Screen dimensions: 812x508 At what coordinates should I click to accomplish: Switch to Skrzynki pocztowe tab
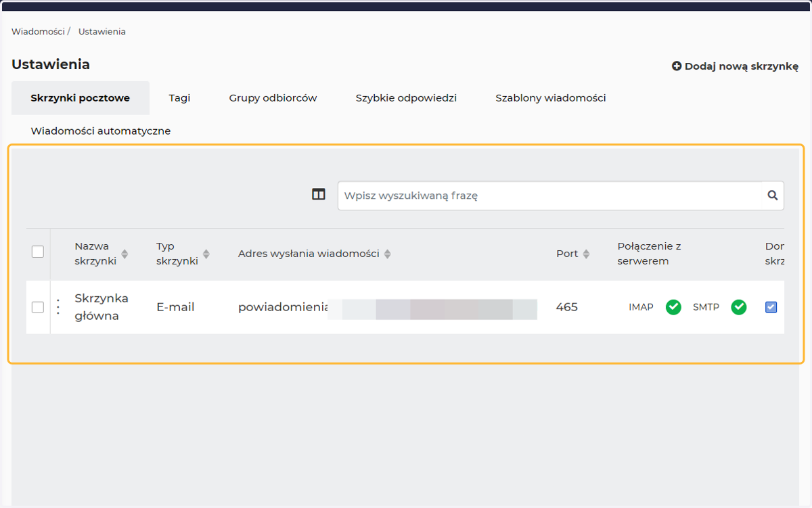(x=81, y=98)
